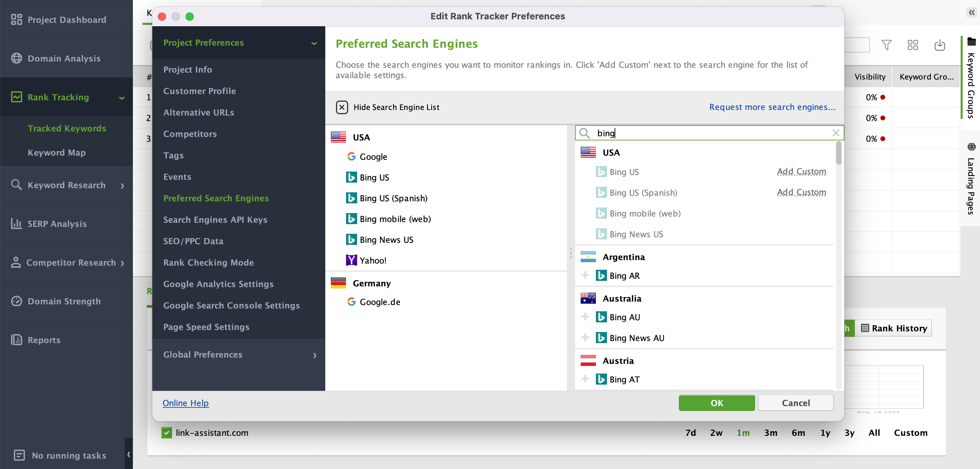Click Landing Pages globe icon
The height and width of the screenshot is (469, 980).
pyautogui.click(x=971, y=147)
